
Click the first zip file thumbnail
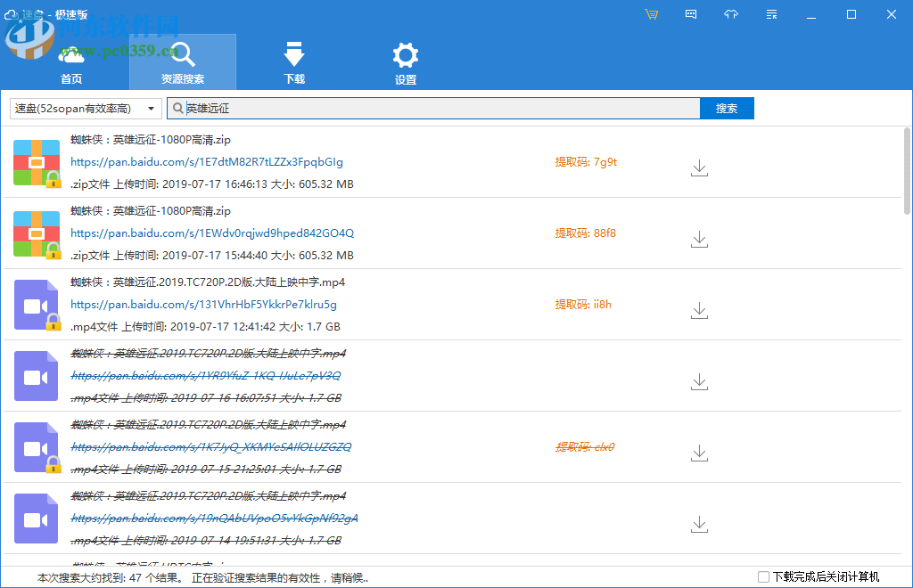(37, 162)
